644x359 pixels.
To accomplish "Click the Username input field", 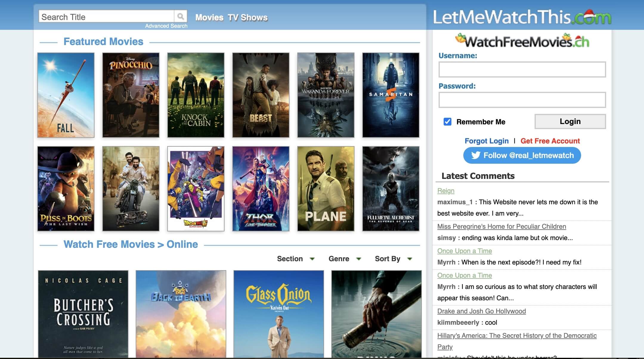I will [x=522, y=70].
